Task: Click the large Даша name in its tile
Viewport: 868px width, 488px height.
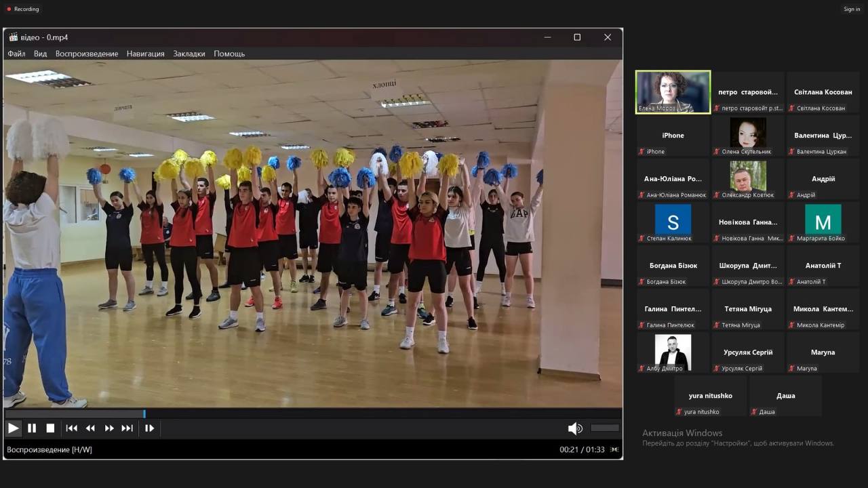Action: pos(786,396)
